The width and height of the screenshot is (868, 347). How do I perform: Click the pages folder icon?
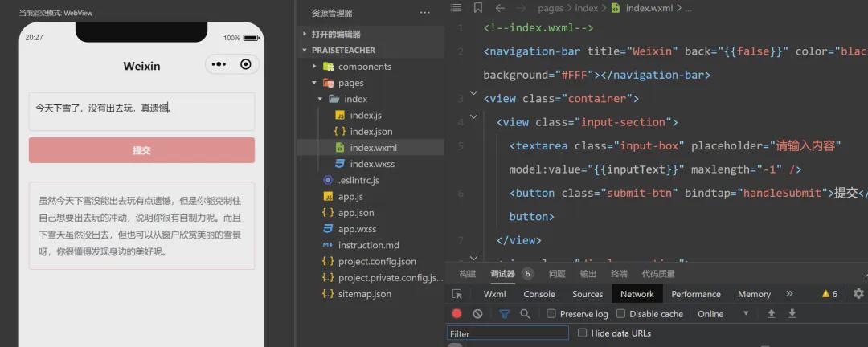328,83
